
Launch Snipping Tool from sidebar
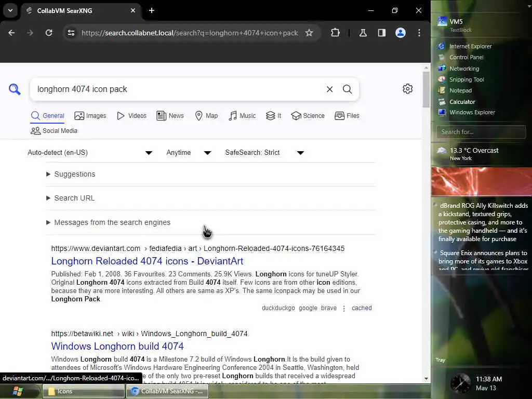click(461, 79)
